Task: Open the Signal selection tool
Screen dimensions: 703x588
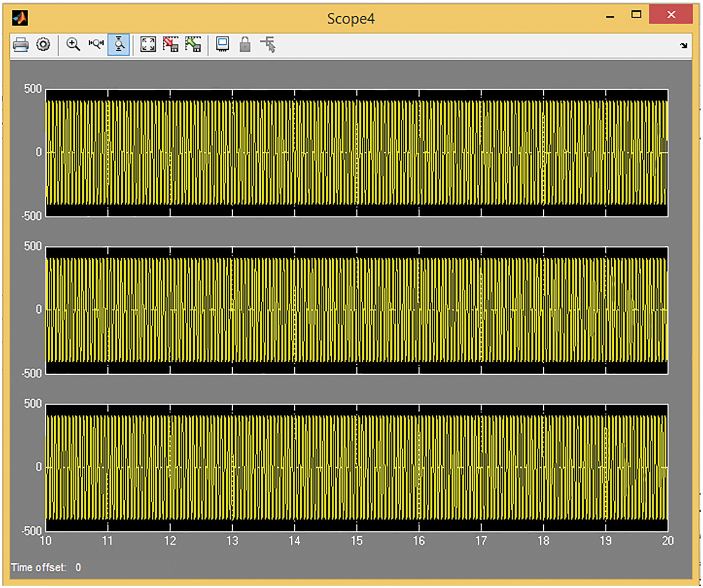Action: point(268,45)
